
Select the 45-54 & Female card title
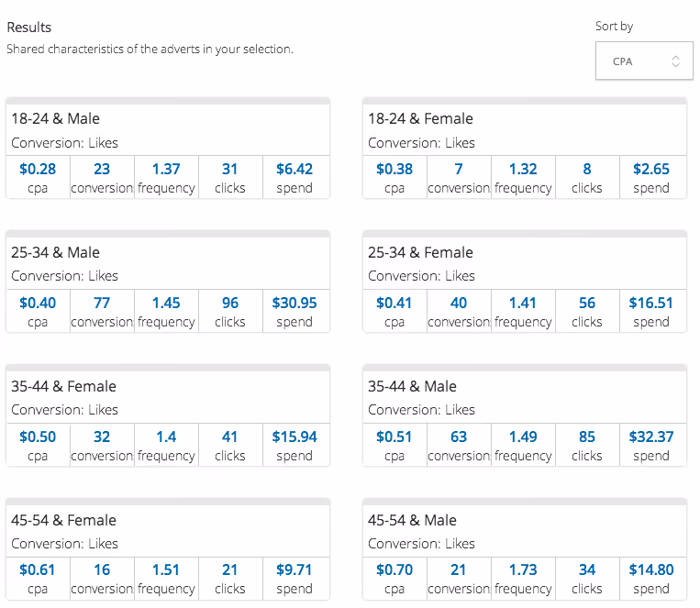(63, 521)
